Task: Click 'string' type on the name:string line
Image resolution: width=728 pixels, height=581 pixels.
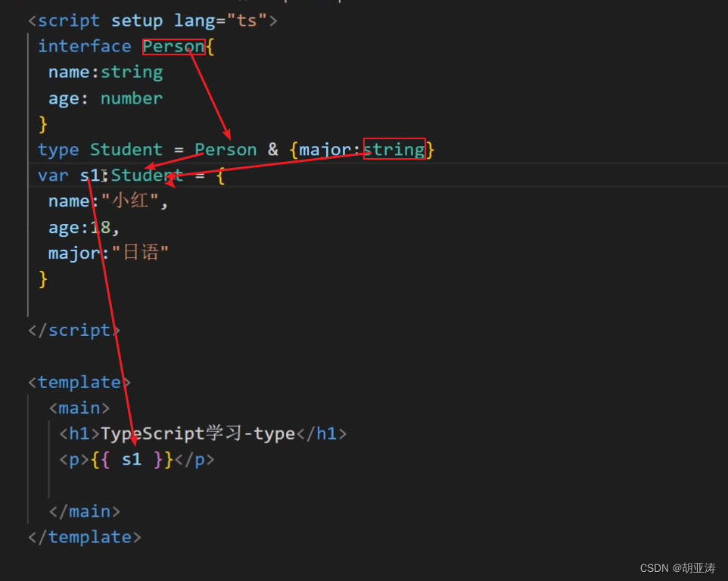Action: point(132,73)
